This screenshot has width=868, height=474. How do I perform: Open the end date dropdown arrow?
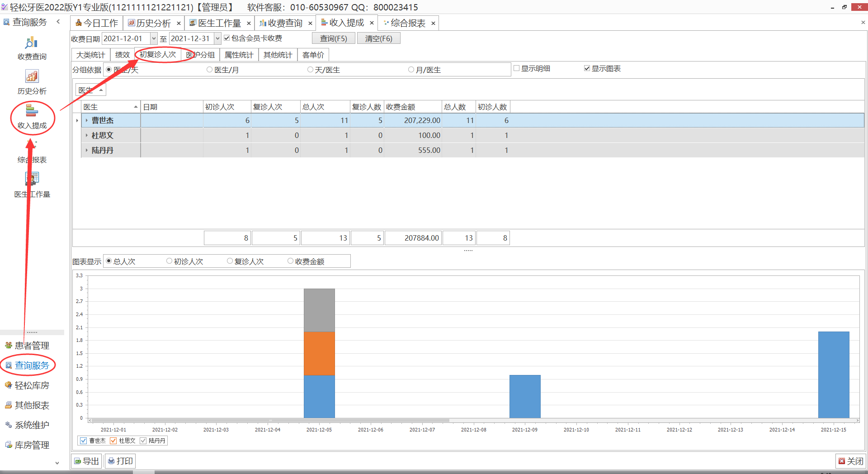(217, 38)
